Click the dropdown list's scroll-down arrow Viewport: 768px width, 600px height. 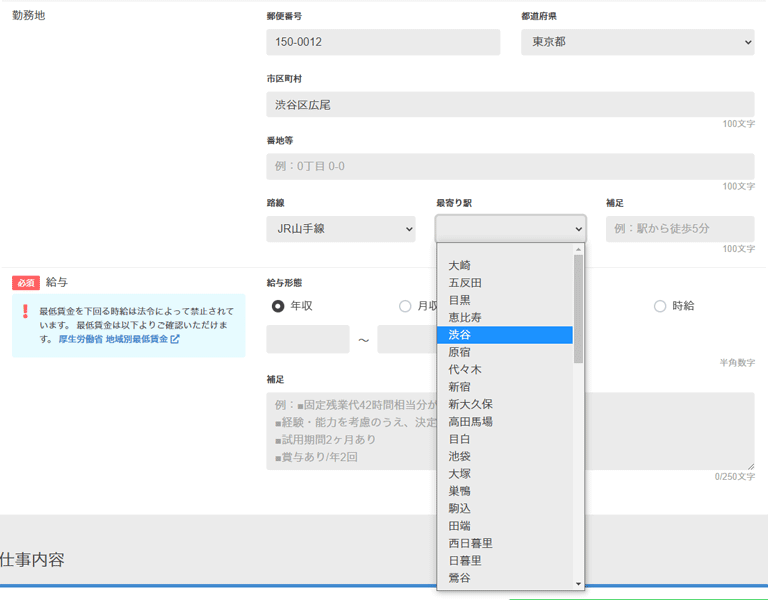coord(578,583)
